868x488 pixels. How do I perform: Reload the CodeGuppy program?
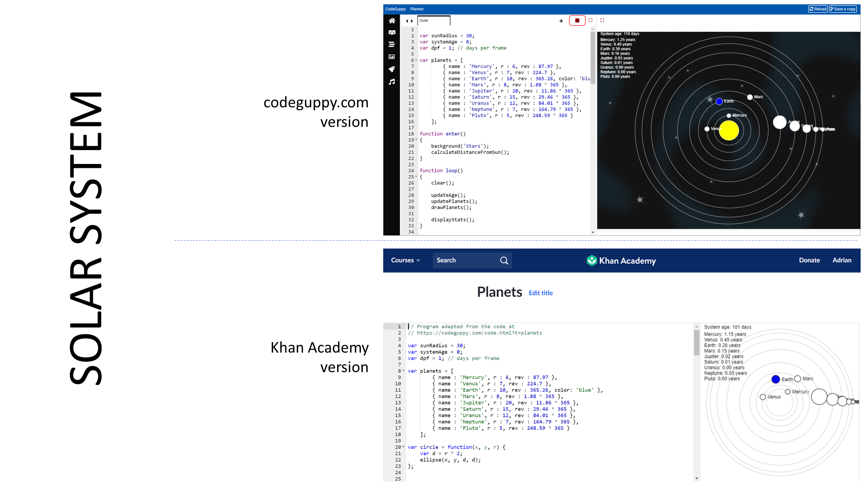[818, 9]
